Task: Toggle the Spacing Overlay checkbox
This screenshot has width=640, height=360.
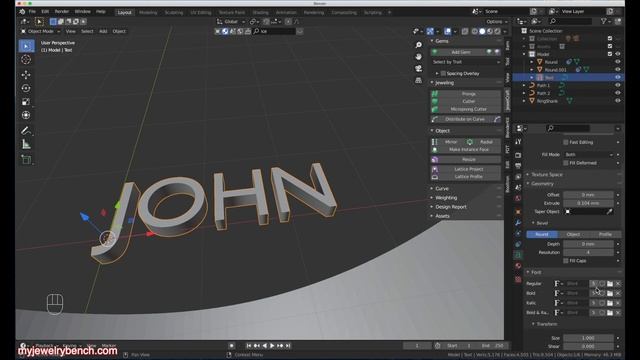Action: [443, 73]
